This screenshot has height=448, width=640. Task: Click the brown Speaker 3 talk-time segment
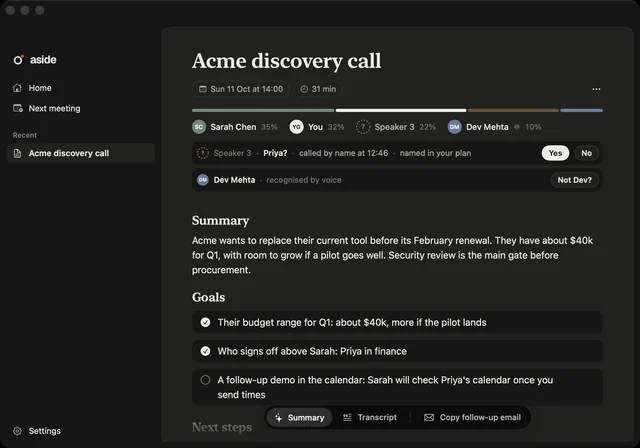click(x=513, y=110)
